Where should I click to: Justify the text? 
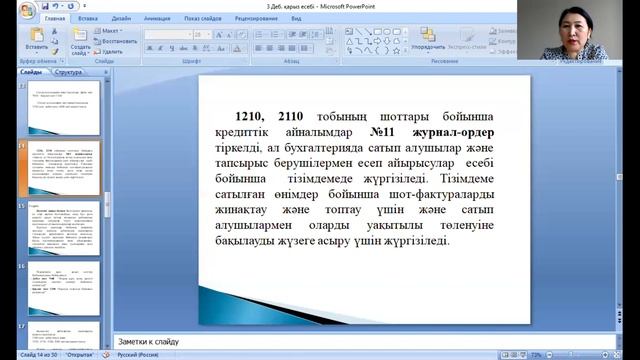(292, 48)
